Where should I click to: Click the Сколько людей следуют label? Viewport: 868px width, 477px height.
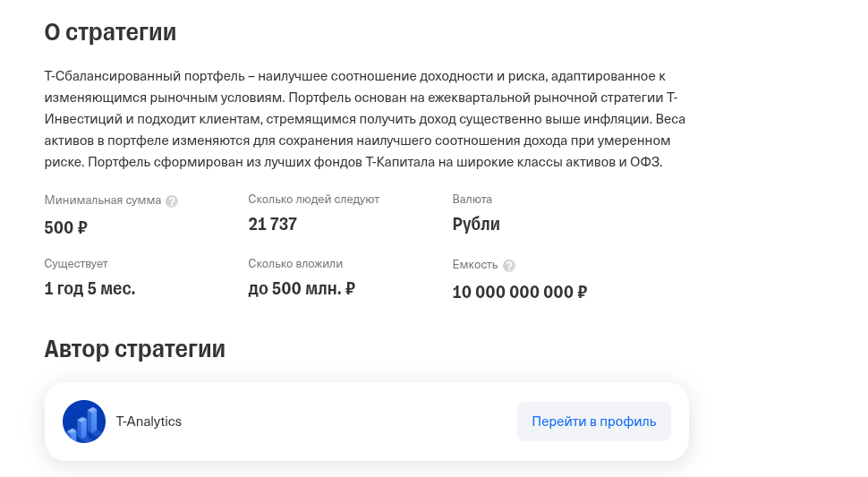(x=313, y=200)
